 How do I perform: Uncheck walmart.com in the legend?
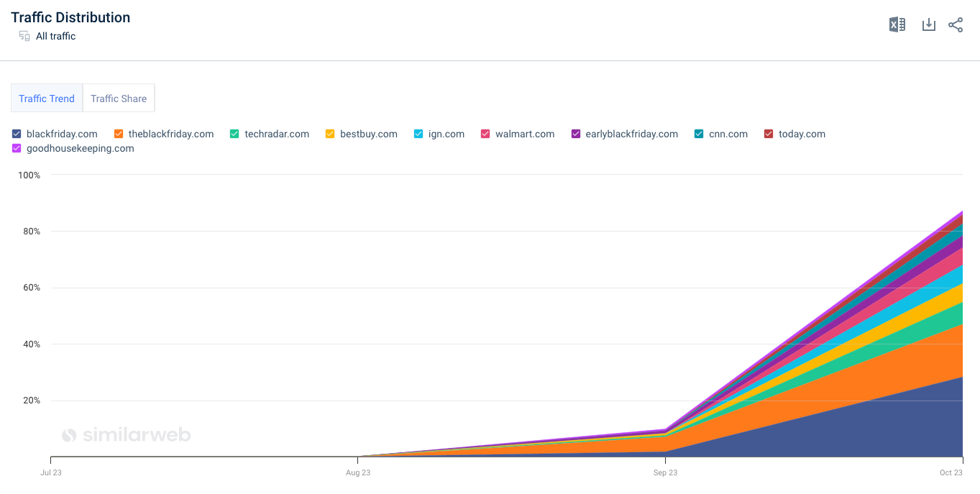coord(485,134)
